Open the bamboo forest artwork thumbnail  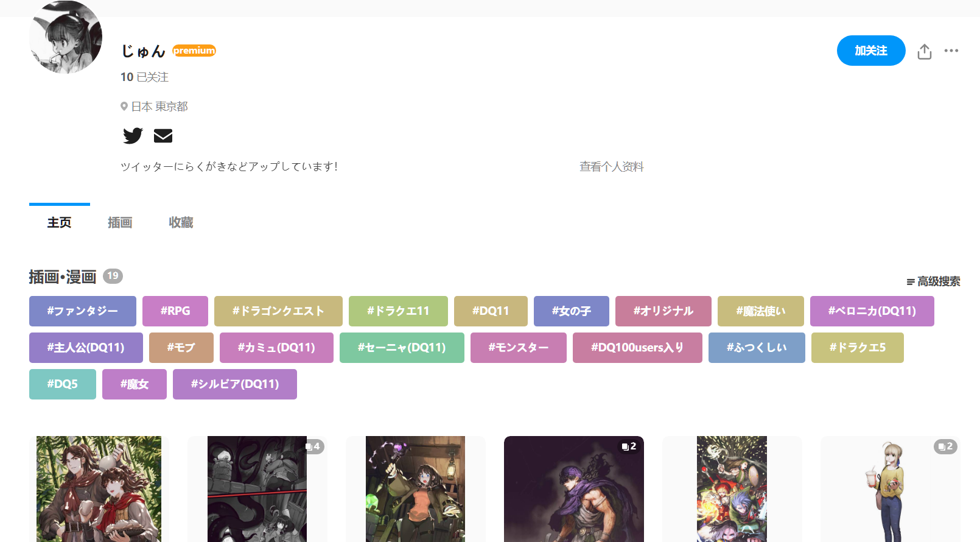click(99, 488)
